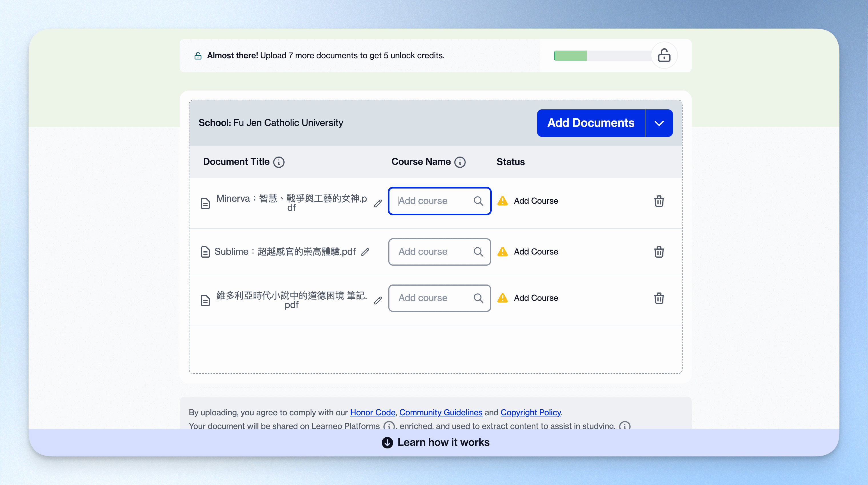Image resolution: width=868 pixels, height=485 pixels.
Task: Open the Course Name info icon
Action: coord(460,162)
